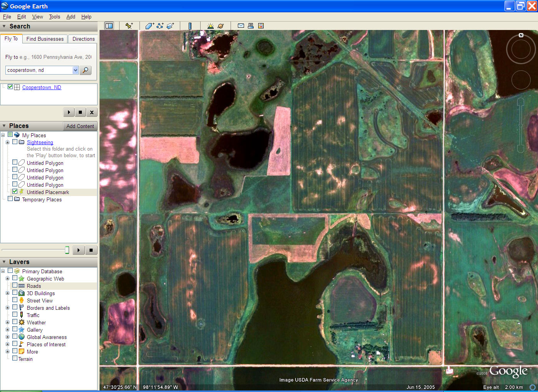Open the Add menu
The image size is (538, 392).
pos(71,17)
